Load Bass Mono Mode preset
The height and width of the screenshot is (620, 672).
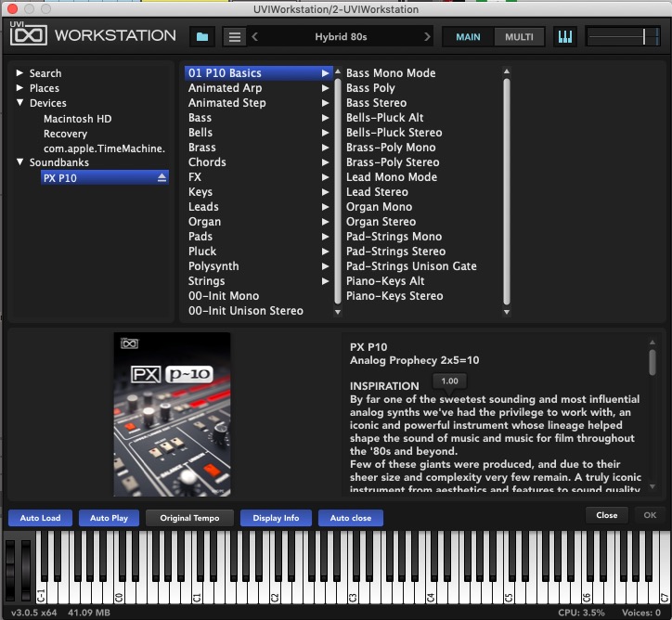391,72
